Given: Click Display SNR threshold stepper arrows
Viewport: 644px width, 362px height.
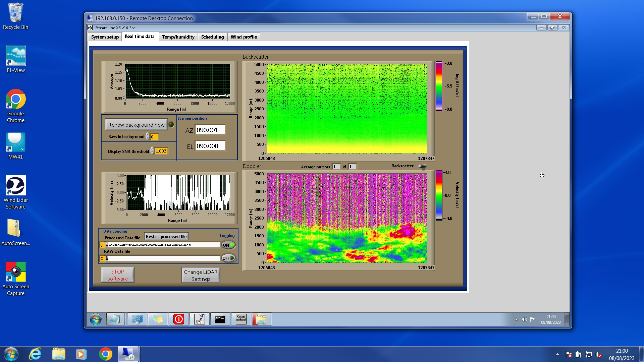Looking at the screenshot, I should click(x=152, y=151).
